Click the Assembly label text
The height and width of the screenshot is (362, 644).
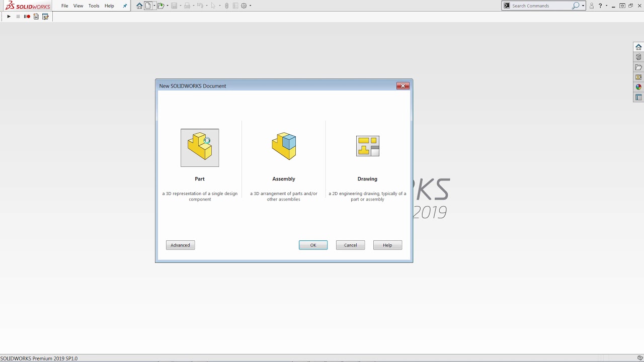[x=284, y=179]
